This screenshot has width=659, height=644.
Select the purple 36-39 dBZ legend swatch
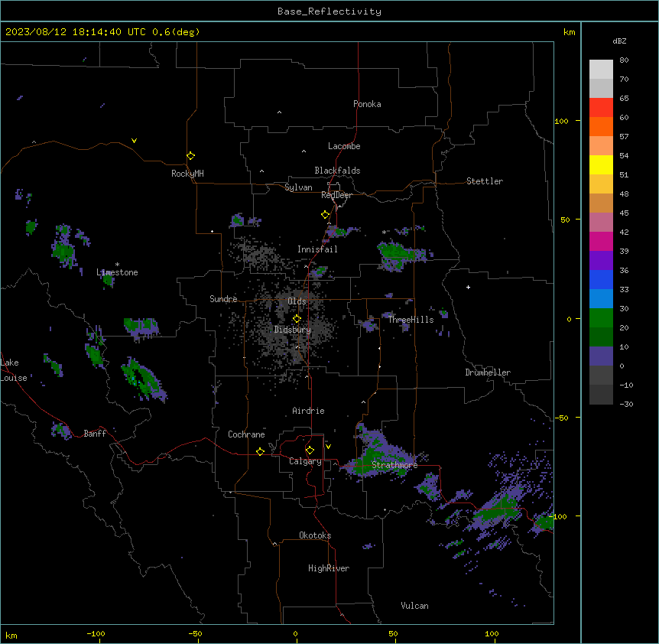(x=601, y=261)
